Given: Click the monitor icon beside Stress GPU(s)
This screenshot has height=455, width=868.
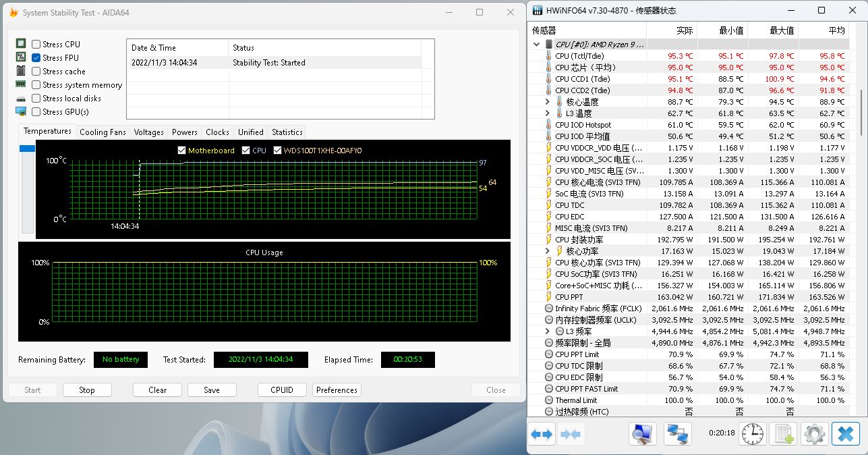Looking at the screenshot, I should point(21,111).
